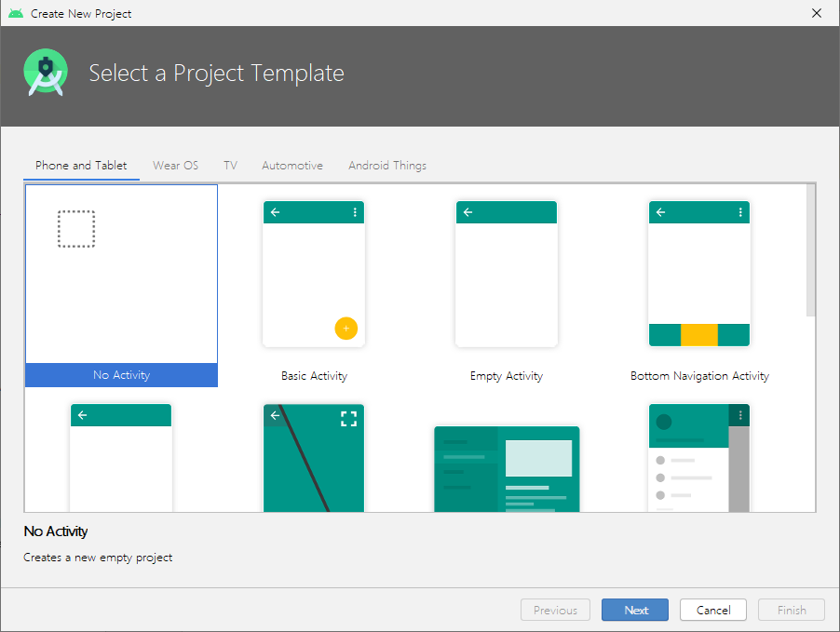The width and height of the screenshot is (840, 632).
Task: Switch to the Phone and Tablet tab
Action: [x=81, y=166]
